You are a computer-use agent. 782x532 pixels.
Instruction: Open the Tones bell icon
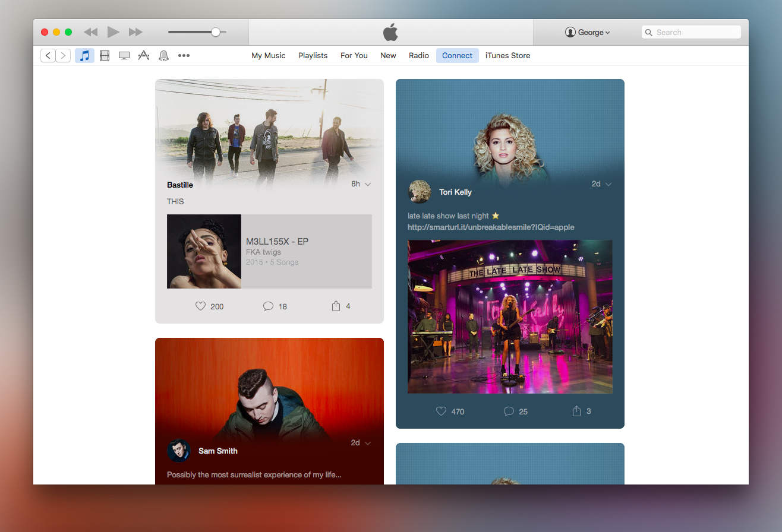163,56
